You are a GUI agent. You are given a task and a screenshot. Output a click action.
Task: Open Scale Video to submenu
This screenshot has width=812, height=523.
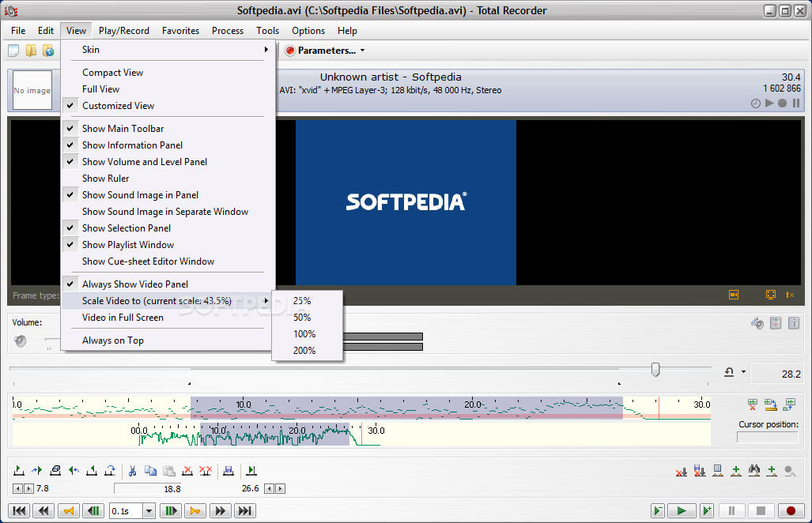tap(168, 300)
